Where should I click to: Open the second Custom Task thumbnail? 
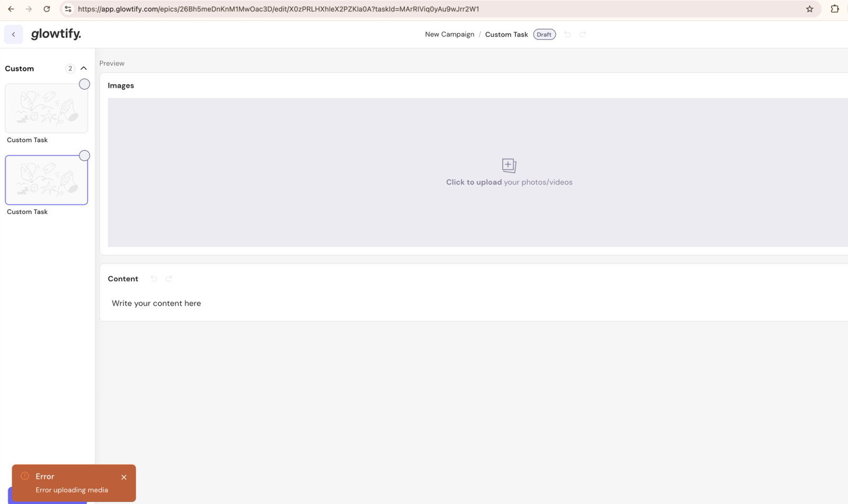(47, 180)
